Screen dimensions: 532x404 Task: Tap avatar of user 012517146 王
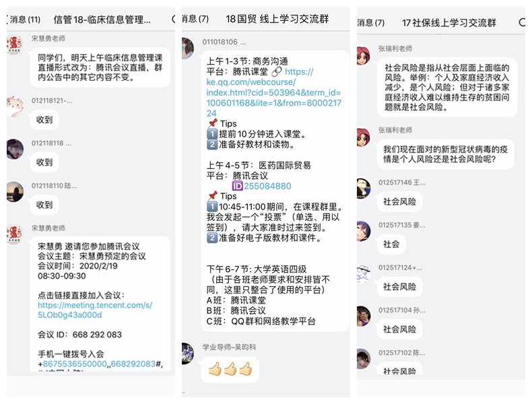364,189
